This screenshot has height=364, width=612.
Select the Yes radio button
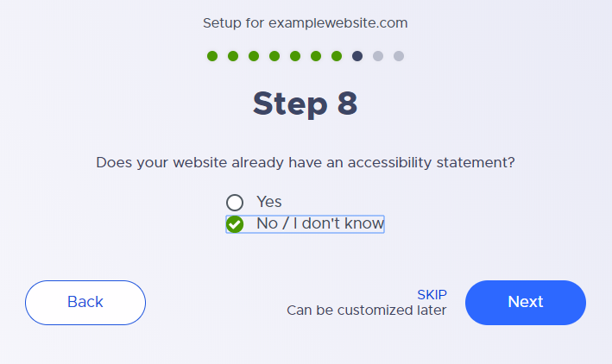coord(235,203)
